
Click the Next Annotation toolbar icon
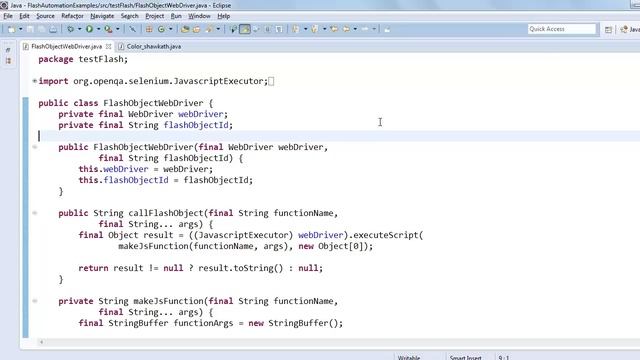[296, 29]
